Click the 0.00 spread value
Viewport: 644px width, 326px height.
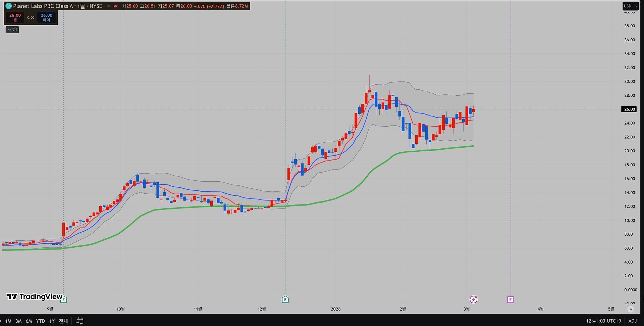pos(31,17)
